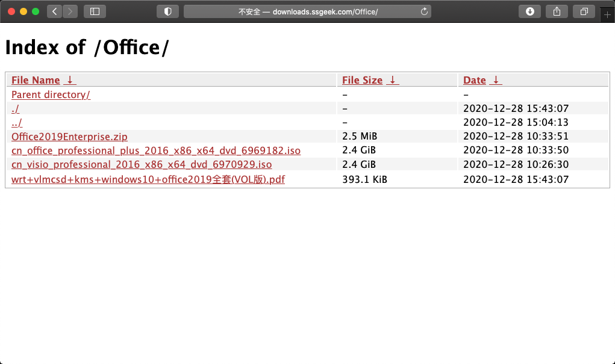Image resolution: width=615 pixels, height=364 pixels.
Task: Select the date 2020-12-28 15:04:13
Action: pos(516,122)
